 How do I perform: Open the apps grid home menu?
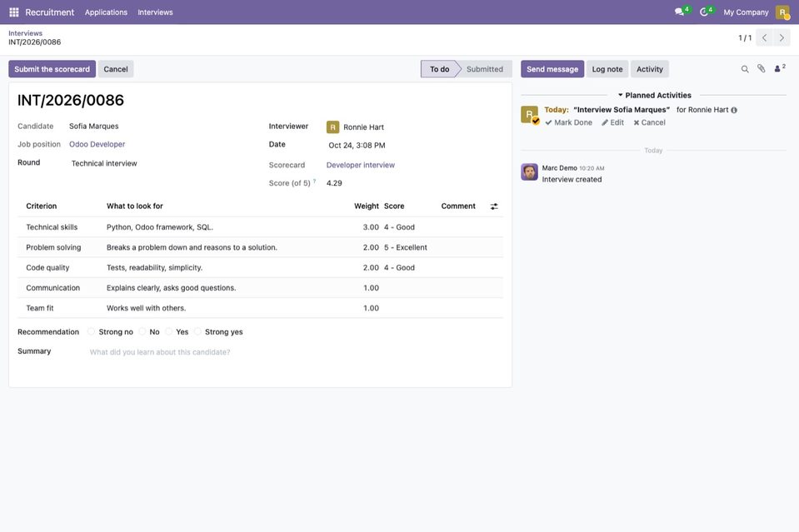(14, 12)
